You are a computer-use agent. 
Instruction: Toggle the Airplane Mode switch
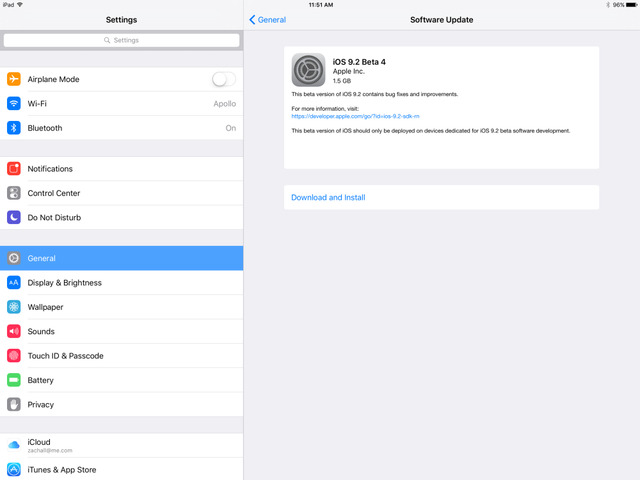[x=224, y=79]
